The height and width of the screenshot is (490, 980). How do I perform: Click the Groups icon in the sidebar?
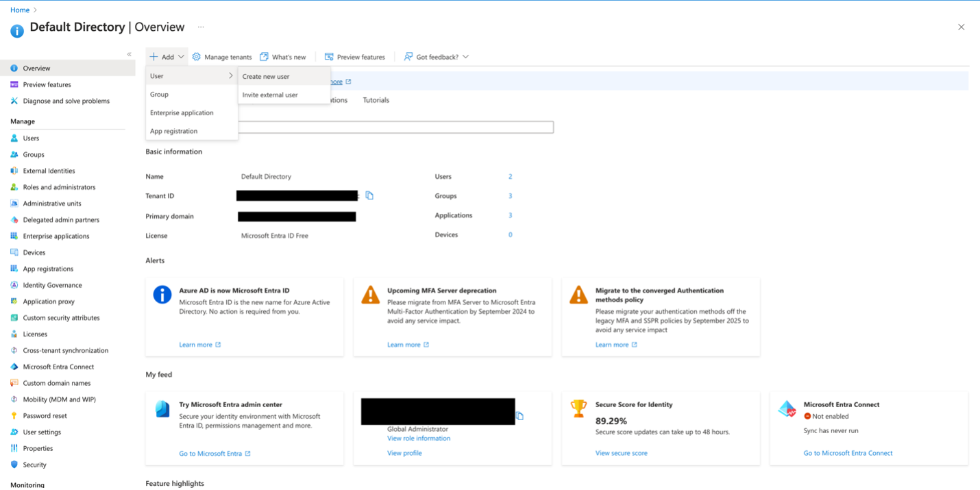pyautogui.click(x=14, y=154)
